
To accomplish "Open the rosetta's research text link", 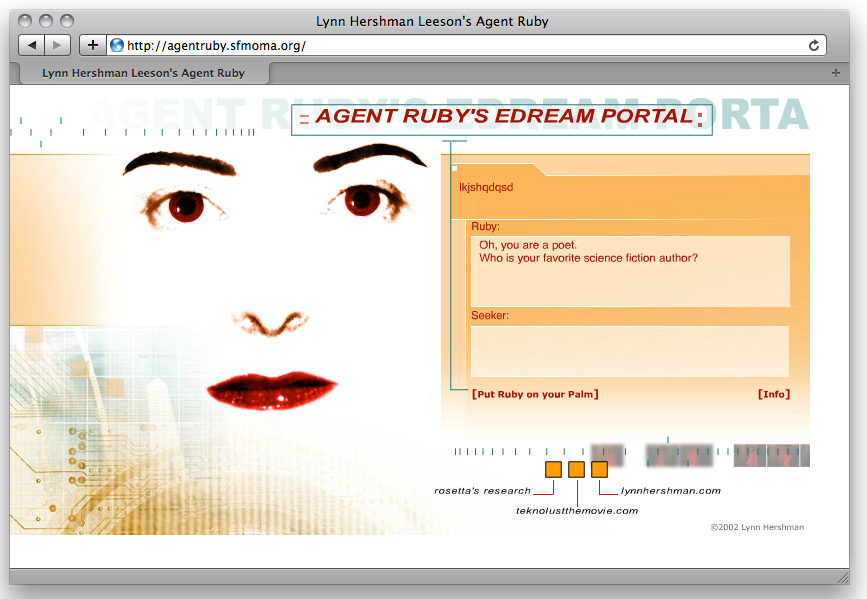I will coord(482,491).
